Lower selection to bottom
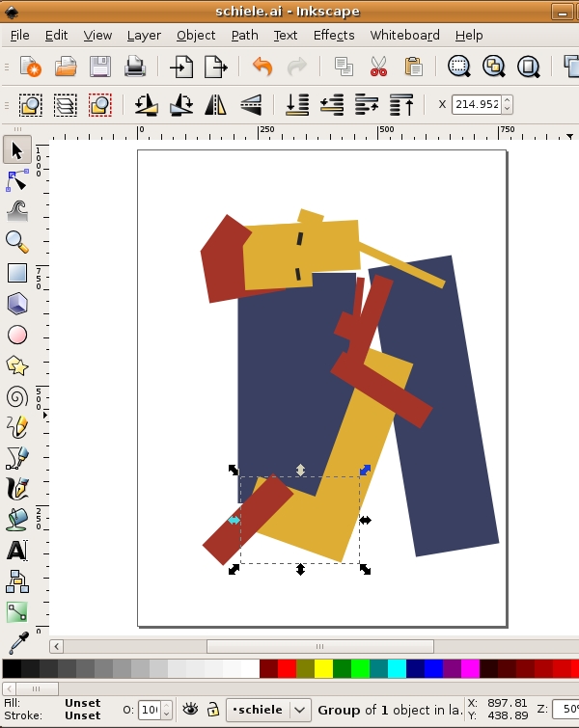Screen dimensions: 579x728 coord(297,104)
